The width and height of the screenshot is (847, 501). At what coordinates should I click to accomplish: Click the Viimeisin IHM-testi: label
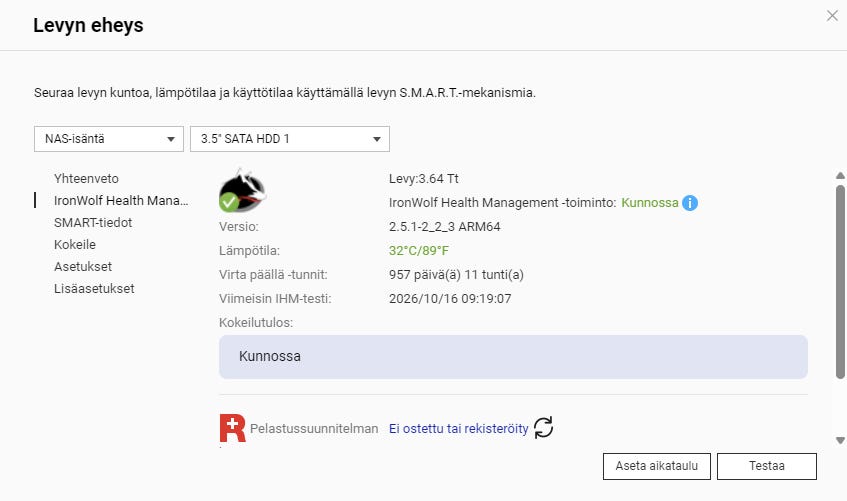(x=275, y=299)
